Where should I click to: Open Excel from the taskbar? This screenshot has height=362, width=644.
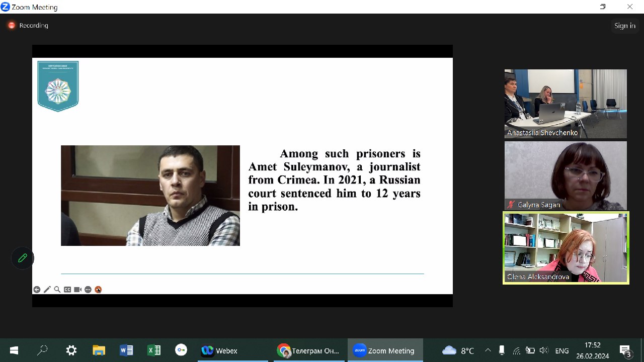tap(153, 350)
